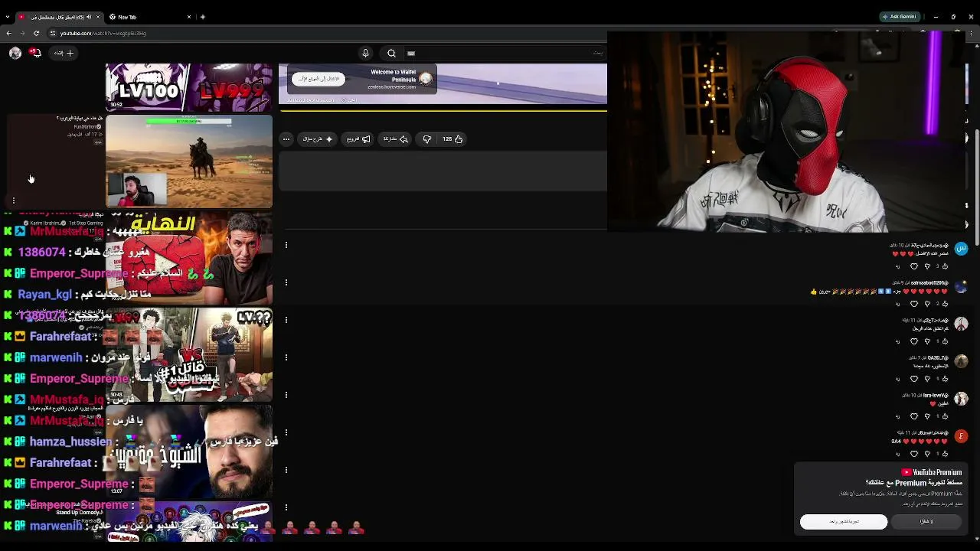Open the on-screen keyboard in search box
This screenshot has height=551, width=980.
click(411, 54)
